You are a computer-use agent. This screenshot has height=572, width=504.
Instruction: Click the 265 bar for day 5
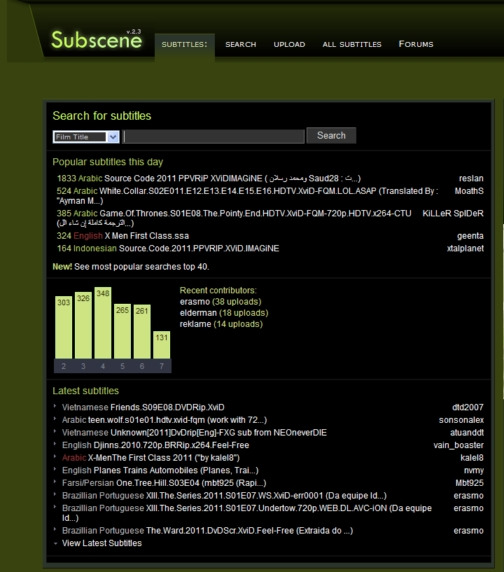122,331
